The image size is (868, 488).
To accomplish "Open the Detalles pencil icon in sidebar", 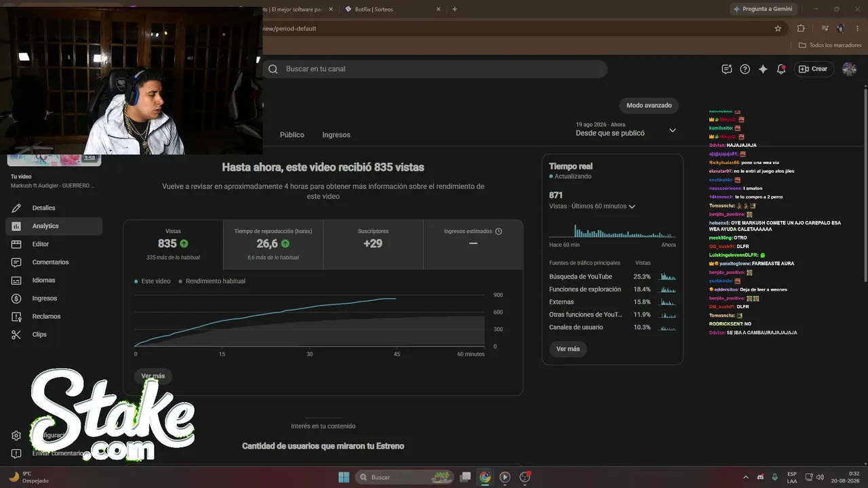I will click(17, 208).
